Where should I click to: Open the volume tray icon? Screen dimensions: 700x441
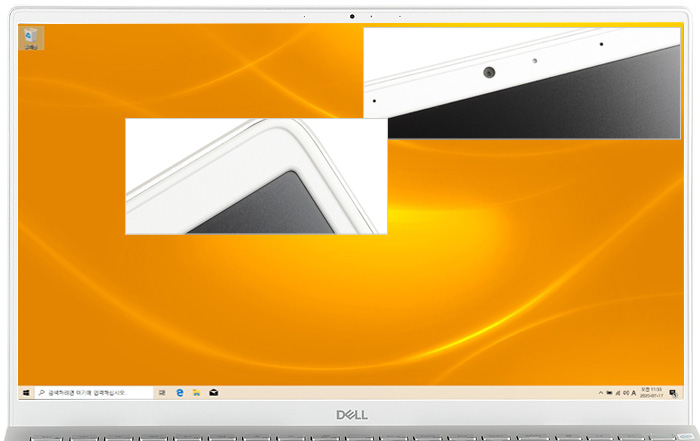point(626,393)
